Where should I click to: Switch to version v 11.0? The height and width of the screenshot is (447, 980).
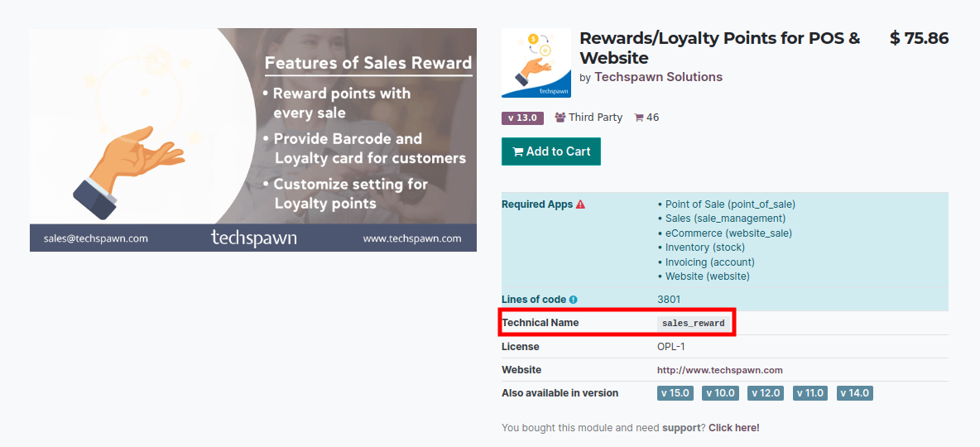coord(809,393)
